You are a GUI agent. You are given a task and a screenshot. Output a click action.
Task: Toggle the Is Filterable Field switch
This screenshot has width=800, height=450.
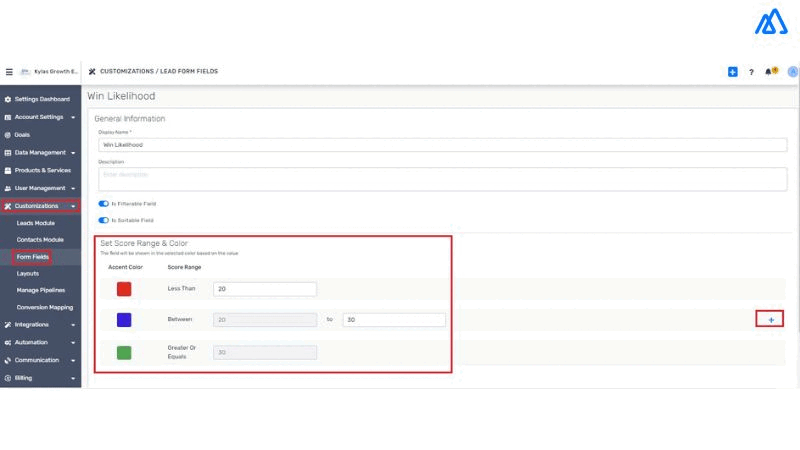[104, 203]
